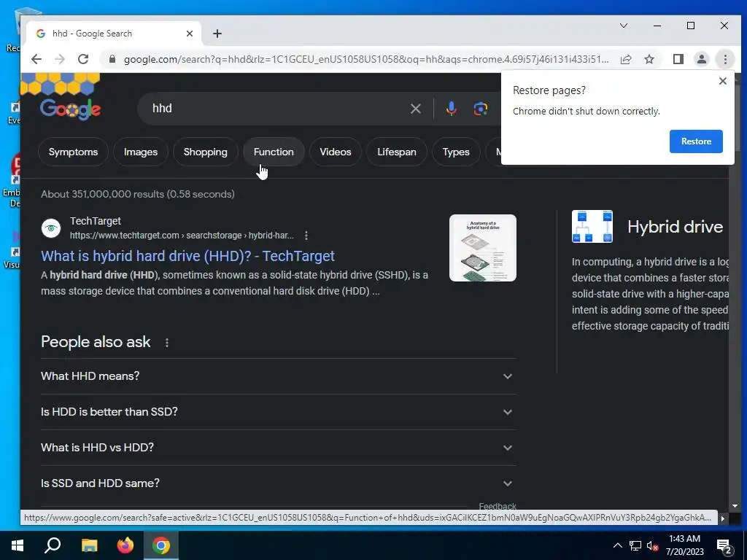Viewport: 747px width, 560px height.
Task: Switch to Videos results
Action: [x=336, y=152]
